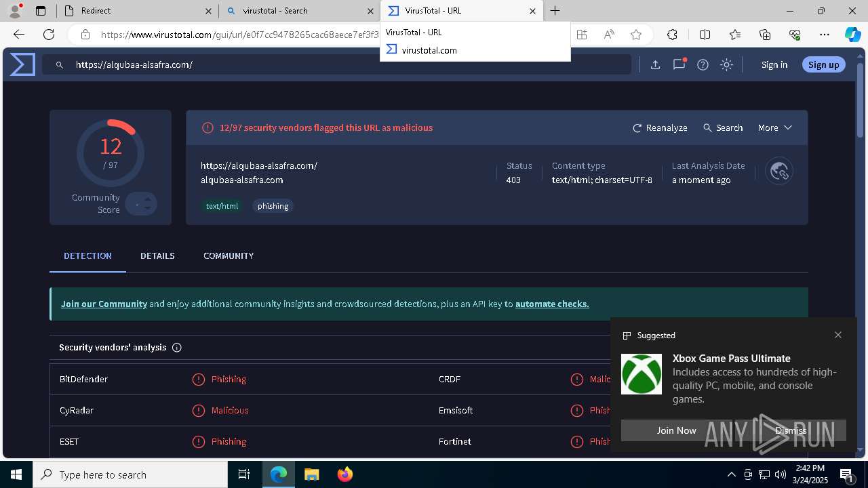Image resolution: width=868 pixels, height=488 pixels.
Task: Click the search magnifier in VirusTotal bar
Action: tap(60, 65)
